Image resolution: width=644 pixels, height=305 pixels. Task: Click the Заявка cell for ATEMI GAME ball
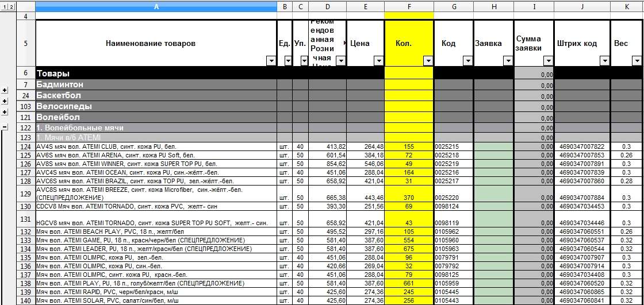pyautogui.click(x=494, y=240)
